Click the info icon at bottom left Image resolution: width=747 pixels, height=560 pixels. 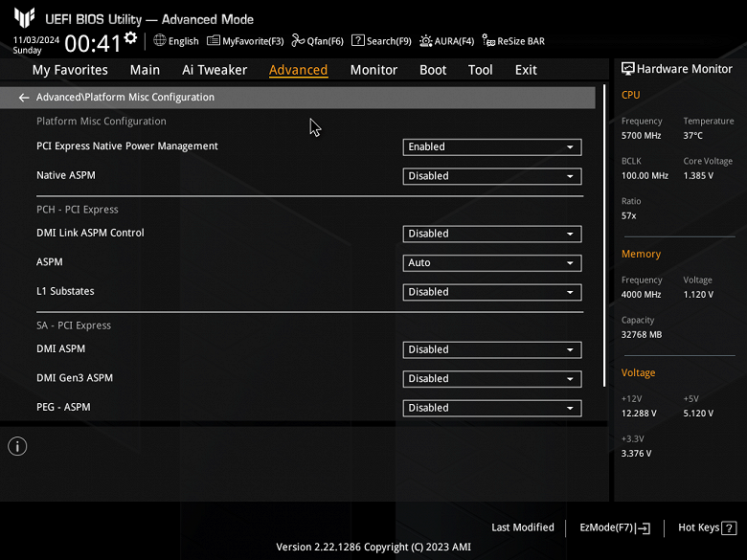17,446
